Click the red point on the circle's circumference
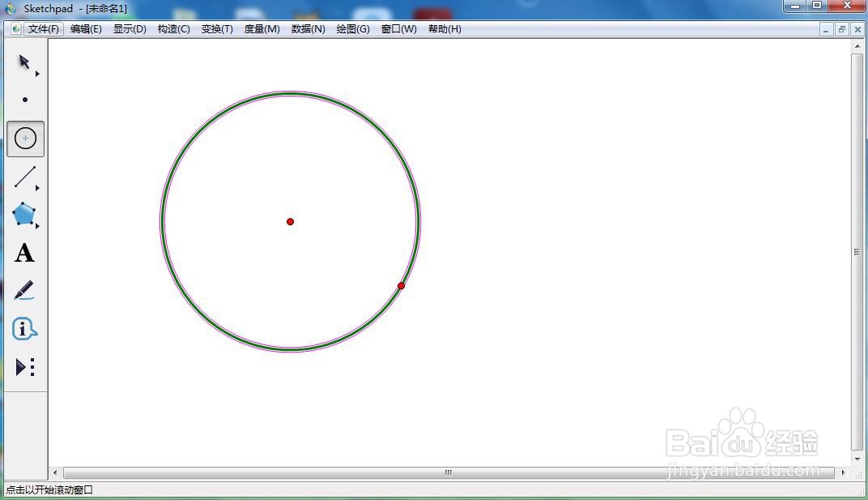The width and height of the screenshot is (868, 500). click(x=402, y=286)
